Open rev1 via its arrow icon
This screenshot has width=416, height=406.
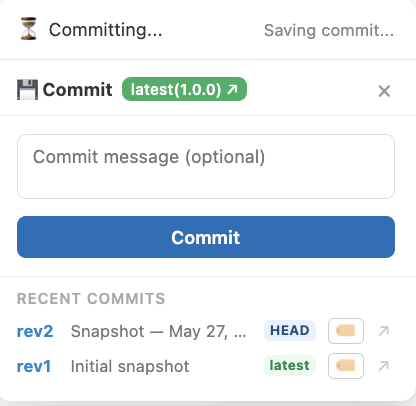pos(384,366)
